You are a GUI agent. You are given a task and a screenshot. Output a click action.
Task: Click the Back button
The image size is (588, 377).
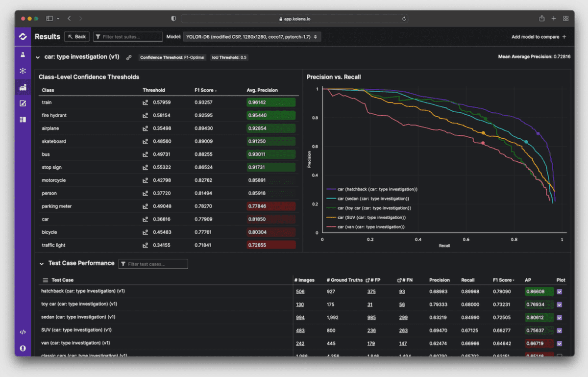tap(76, 37)
